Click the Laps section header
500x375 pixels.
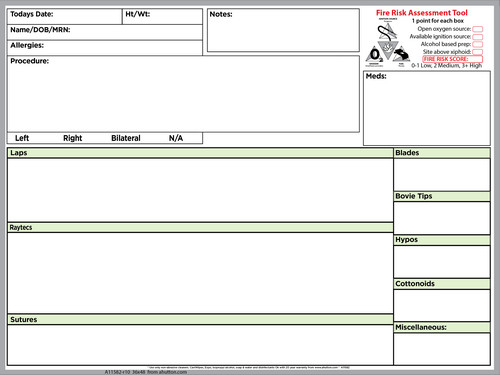(x=200, y=153)
